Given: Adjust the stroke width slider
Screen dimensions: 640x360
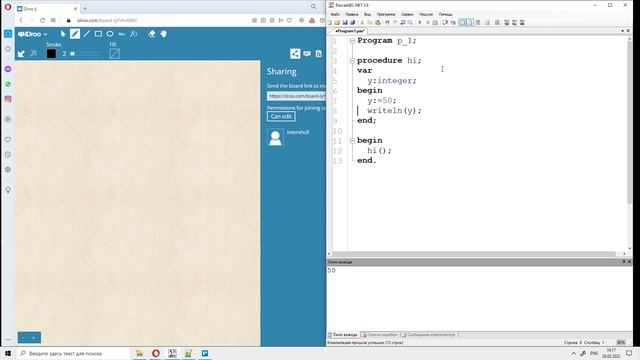Looking at the screenshot, I should click(x=85, y=53).
